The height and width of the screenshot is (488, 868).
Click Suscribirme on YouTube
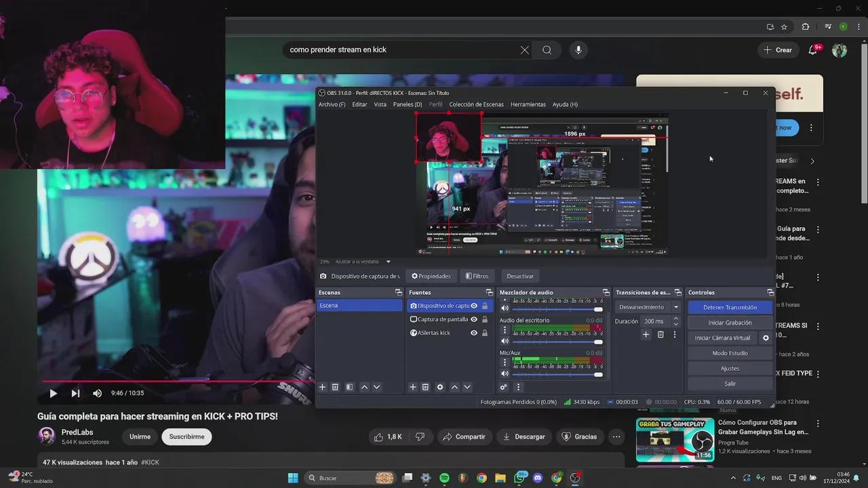click(186, 436)
